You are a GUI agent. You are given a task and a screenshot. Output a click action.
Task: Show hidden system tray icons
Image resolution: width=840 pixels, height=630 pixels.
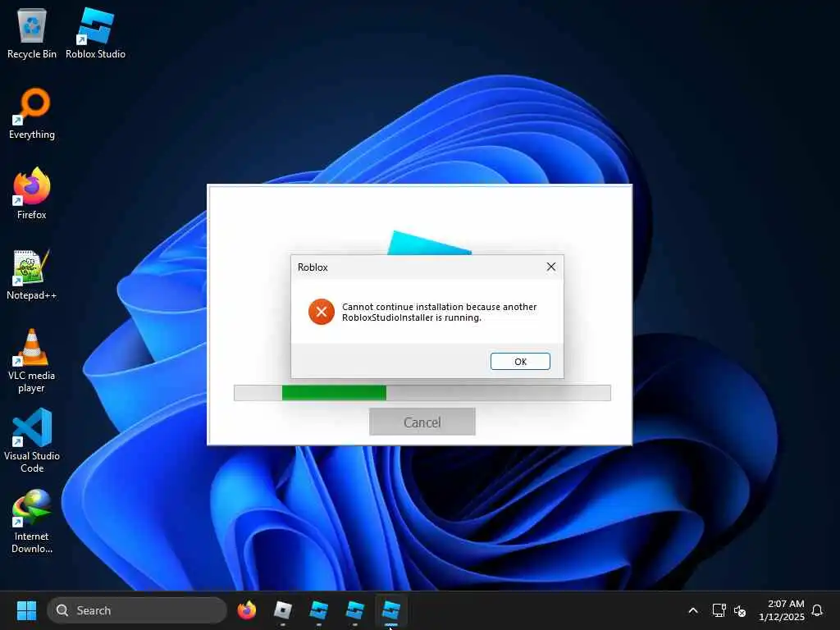692,610
